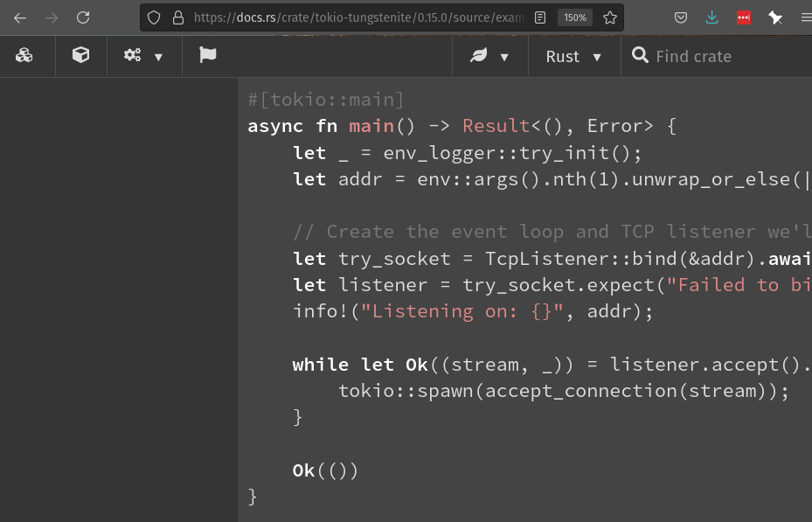Toggle reader view
812x522 pixels.
(539, 18)
